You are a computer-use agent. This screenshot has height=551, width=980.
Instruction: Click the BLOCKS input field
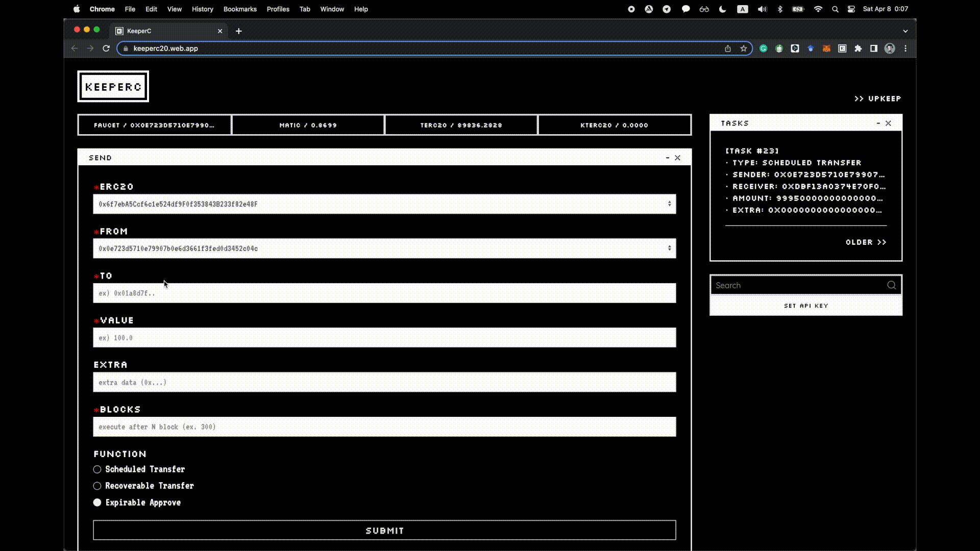384,427
